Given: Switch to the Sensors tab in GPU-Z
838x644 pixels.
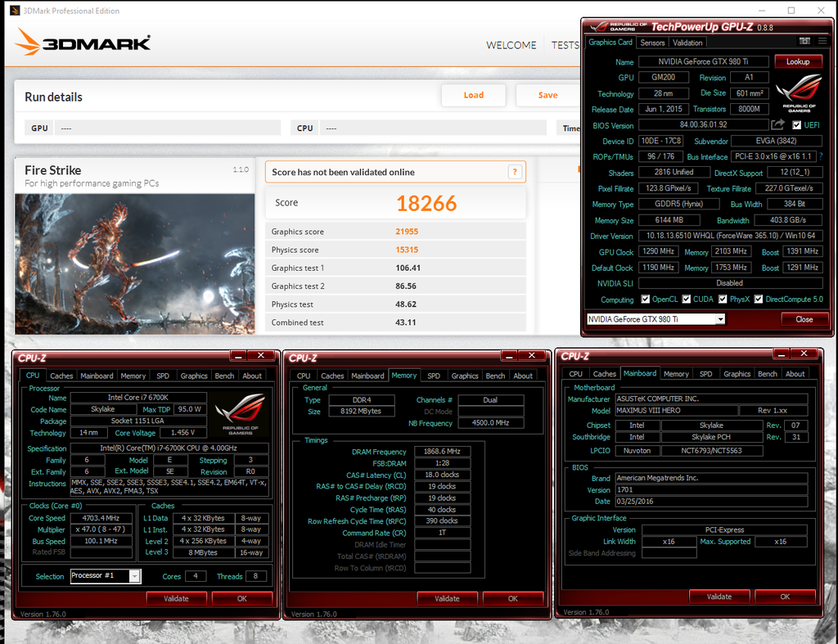Looking at the screenshot, I should point(652,43).
